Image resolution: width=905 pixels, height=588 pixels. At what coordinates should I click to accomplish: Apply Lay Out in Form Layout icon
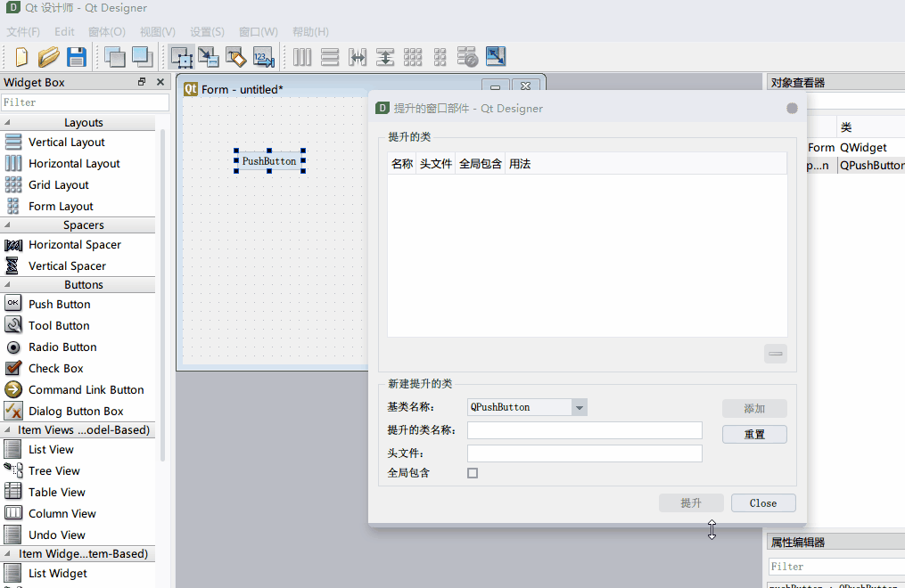440,57
